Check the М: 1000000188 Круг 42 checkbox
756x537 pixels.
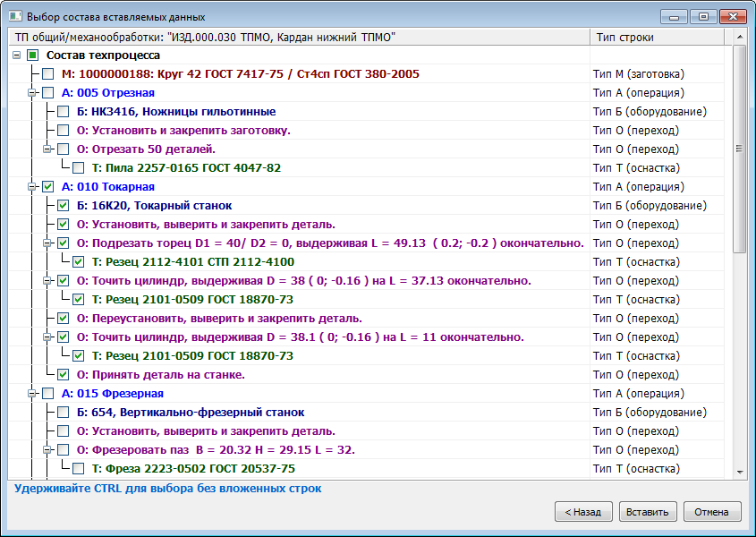point(48,74)
